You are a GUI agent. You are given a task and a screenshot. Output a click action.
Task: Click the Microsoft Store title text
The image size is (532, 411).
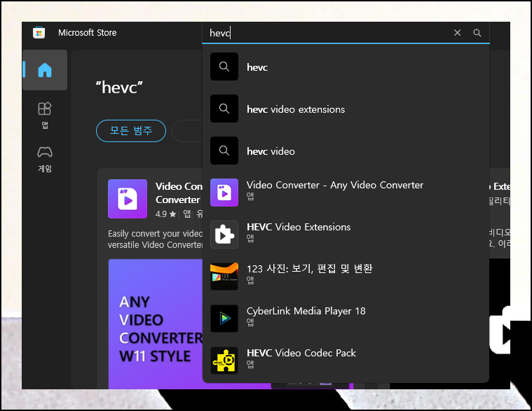[x=87, y=33]
